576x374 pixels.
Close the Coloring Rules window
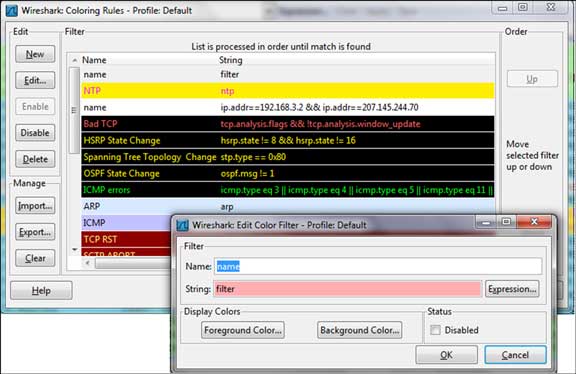click(550, 7)
